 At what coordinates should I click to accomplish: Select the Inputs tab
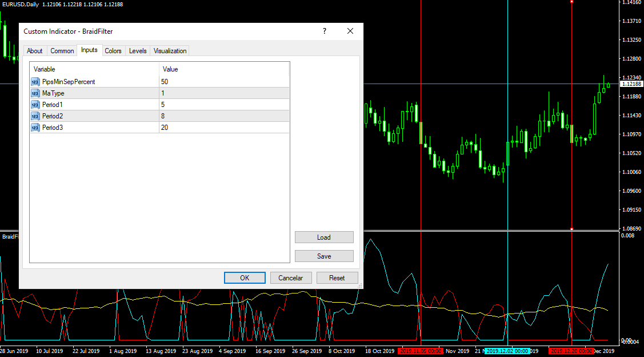[89, 50]
